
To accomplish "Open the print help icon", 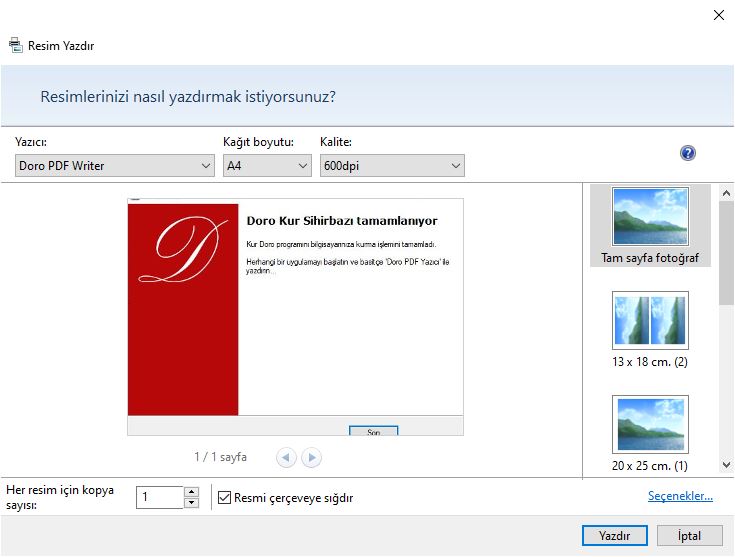I will pos(688,153).
